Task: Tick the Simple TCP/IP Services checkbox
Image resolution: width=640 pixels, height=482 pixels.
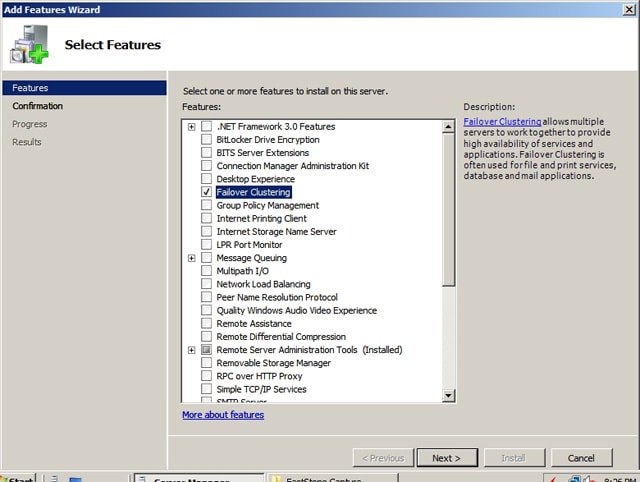Action: pyautogui.click(x=207, y=389)
